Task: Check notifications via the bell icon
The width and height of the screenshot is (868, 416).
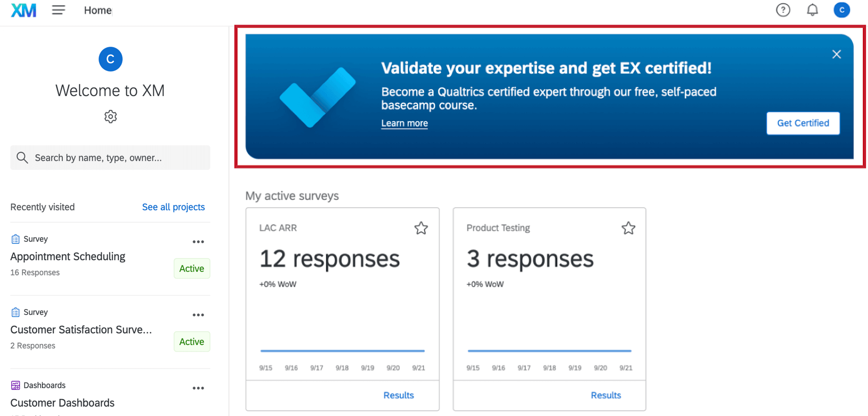Action: coord(812,10)
